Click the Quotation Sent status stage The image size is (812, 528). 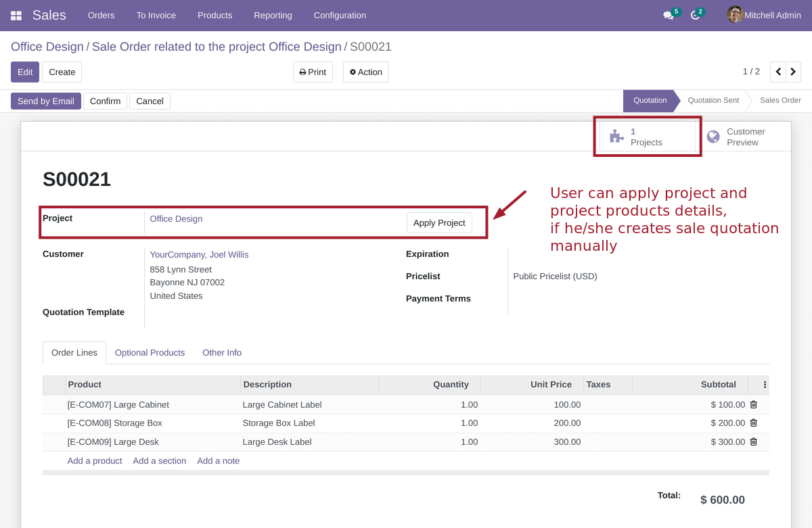[x=713, y=100]
